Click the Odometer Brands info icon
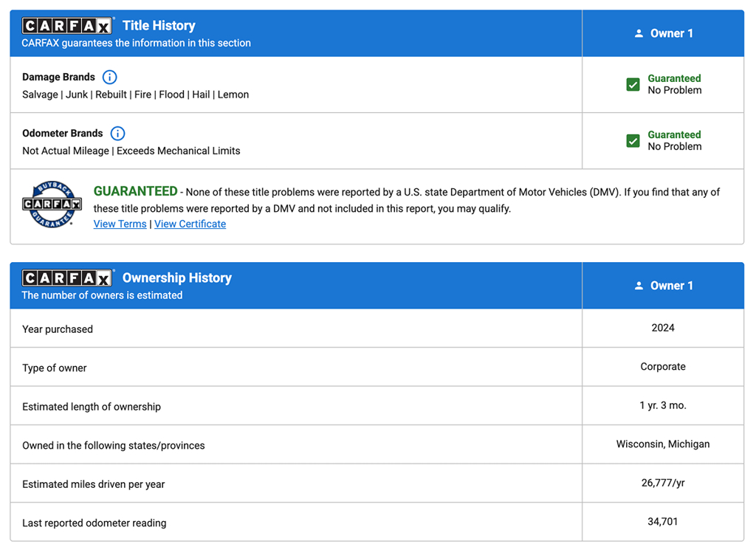 [117, 134]
